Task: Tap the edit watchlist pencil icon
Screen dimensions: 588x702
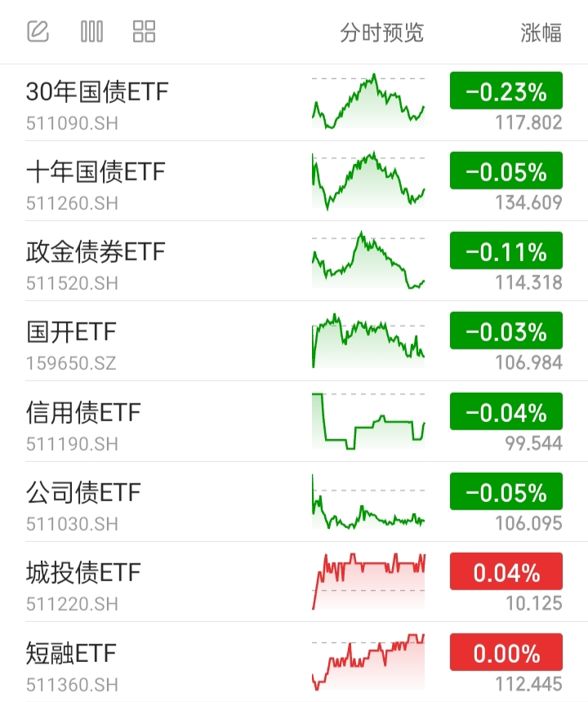Action: 38,32
